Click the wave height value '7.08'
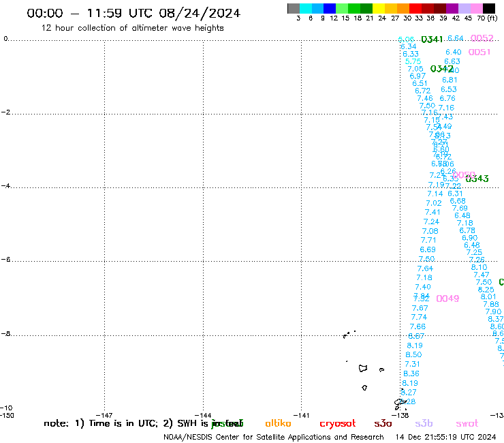 click(430, 231)
